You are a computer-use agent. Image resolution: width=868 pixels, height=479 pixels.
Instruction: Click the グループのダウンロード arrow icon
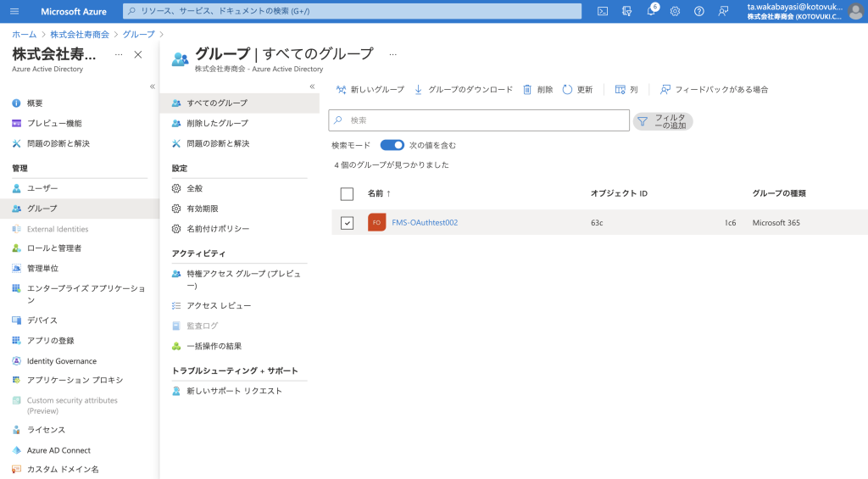coord(419,89)
